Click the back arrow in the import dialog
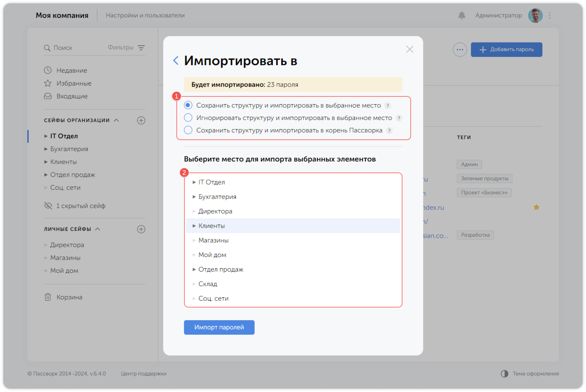586x392 pixels. 176,60
